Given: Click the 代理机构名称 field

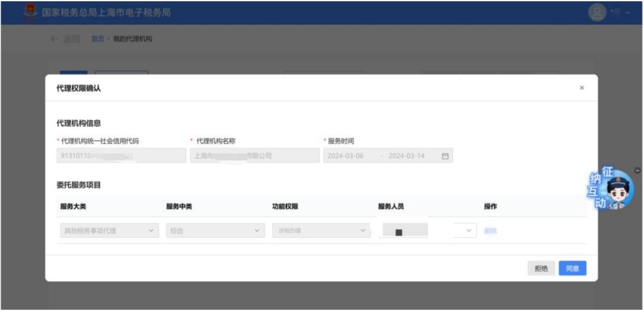Looking at the screenshot, I should coord(255,155).
